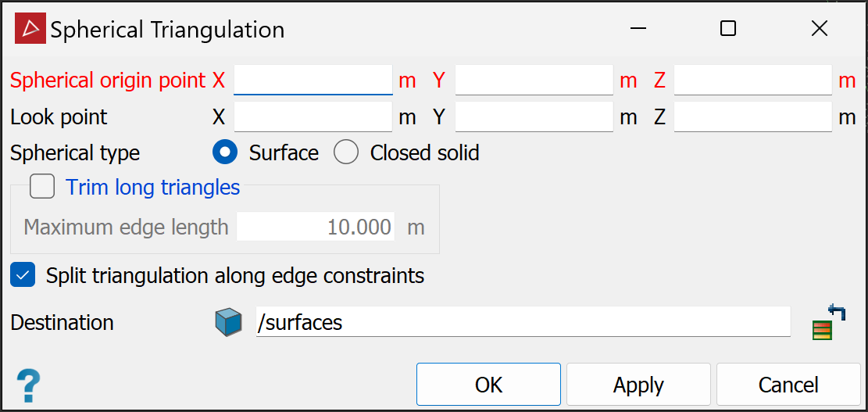Maximize the Spherical Triangulation window
This screenshot has width=868, height=412.
pyautogui.click(x=728, y=29)
